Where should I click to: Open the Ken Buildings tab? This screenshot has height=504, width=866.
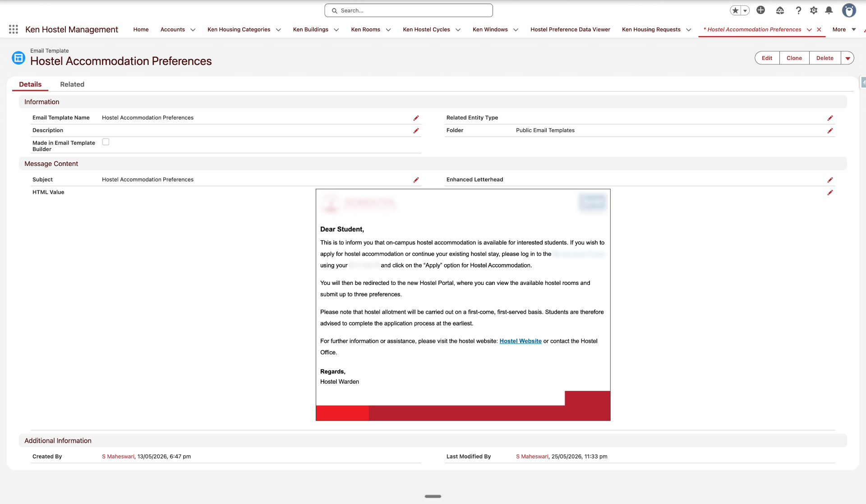coord(310,30)
